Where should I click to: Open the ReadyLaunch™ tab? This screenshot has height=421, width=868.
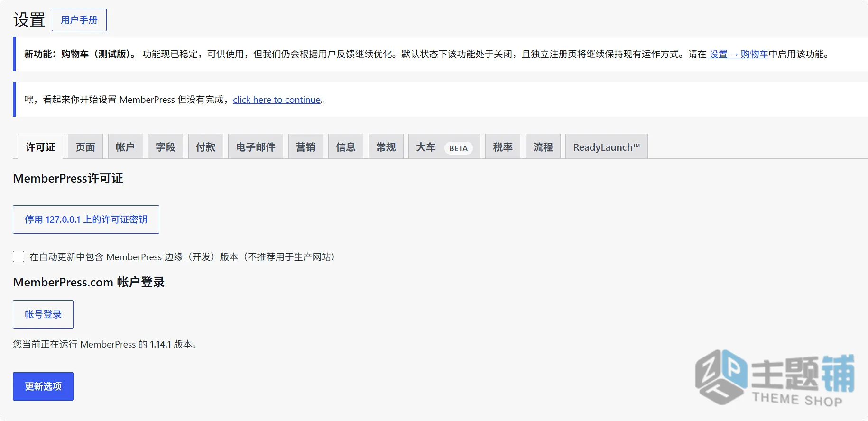tap(607, 147)
